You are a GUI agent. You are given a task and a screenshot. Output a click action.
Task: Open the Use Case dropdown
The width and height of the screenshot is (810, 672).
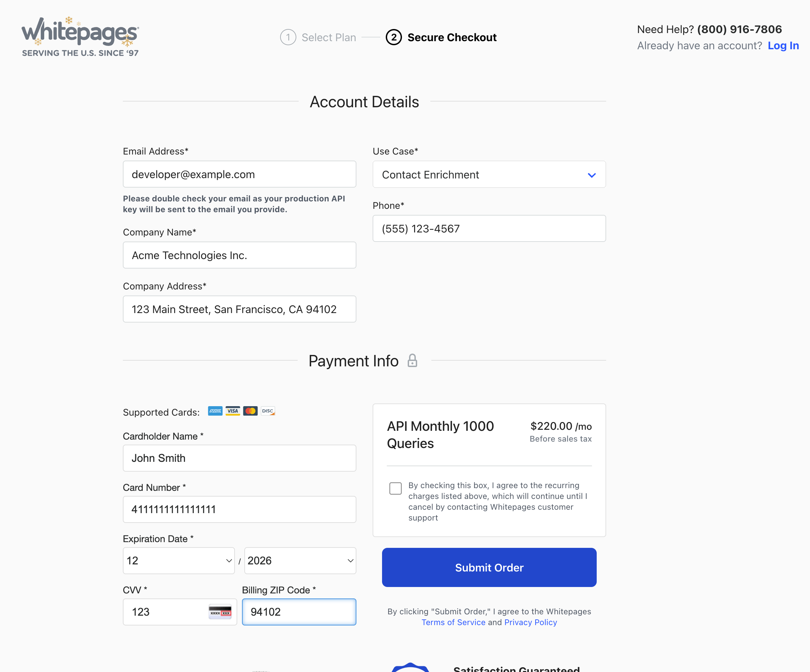coord(489,174)
